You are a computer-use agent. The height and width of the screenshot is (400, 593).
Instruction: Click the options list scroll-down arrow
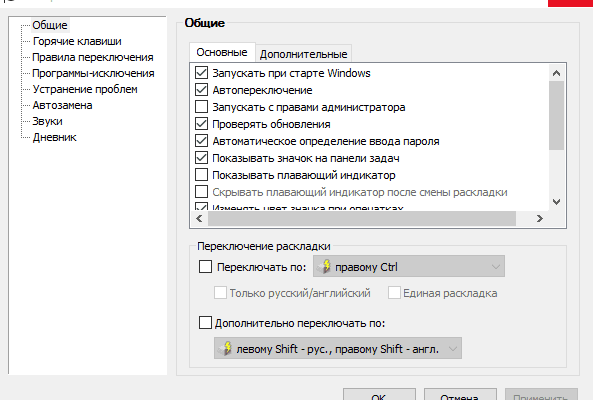556,202
